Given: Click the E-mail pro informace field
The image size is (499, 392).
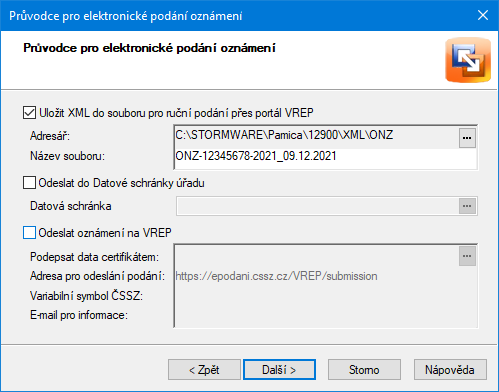Looking at the screenshot, I should (x=325, y=315).
